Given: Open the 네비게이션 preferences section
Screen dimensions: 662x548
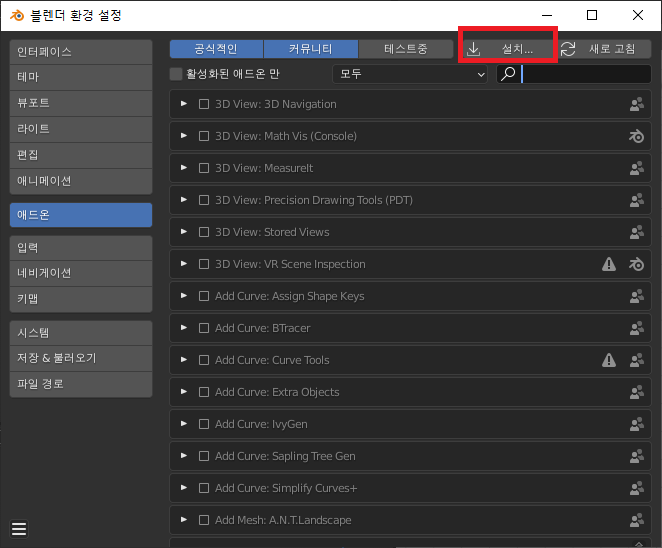Looking at the screenshot, I should point(81,273).
